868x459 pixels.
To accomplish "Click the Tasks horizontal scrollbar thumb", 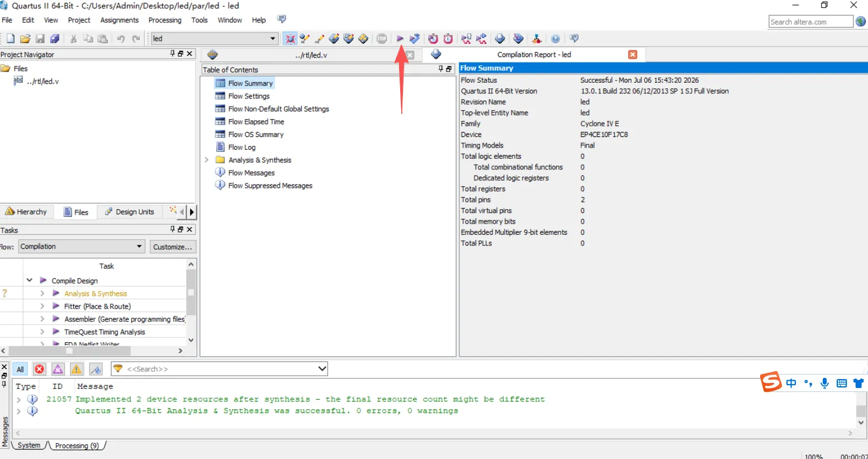I will [69, 351].
